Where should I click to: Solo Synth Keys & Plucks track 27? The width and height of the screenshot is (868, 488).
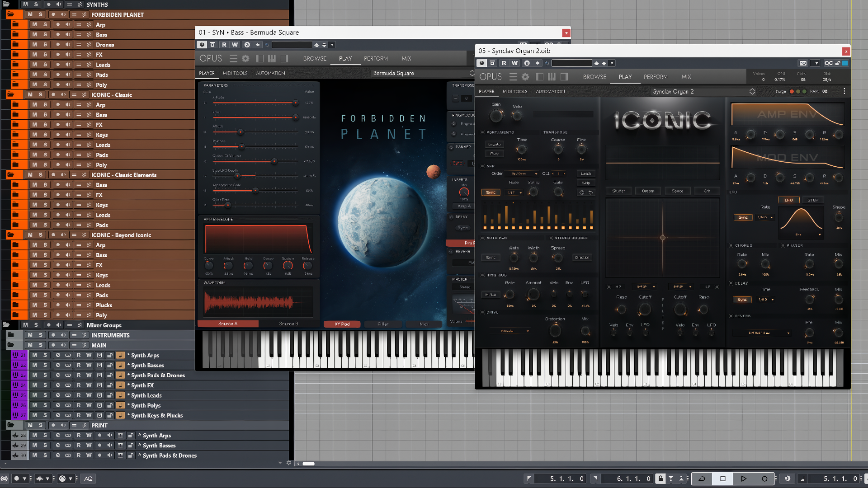click(x=45, y=415)
